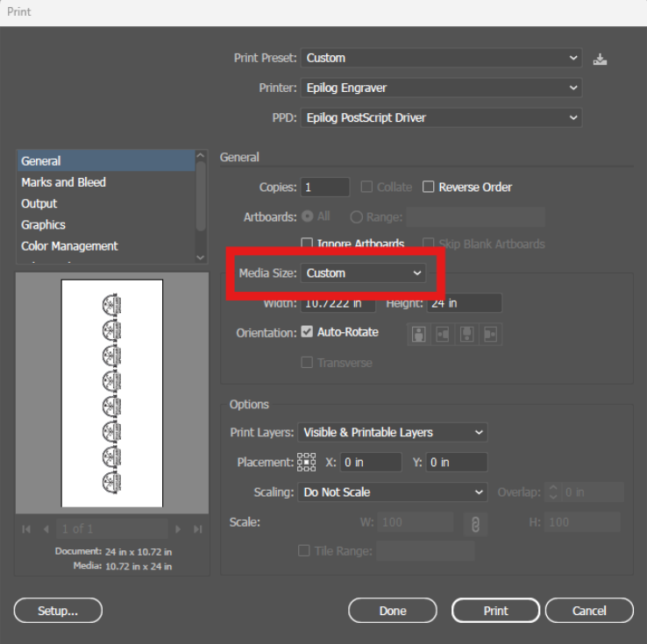Select portrait up orientation icon
This screenshot has width=647, height=644.
click(x=420, y=334)
